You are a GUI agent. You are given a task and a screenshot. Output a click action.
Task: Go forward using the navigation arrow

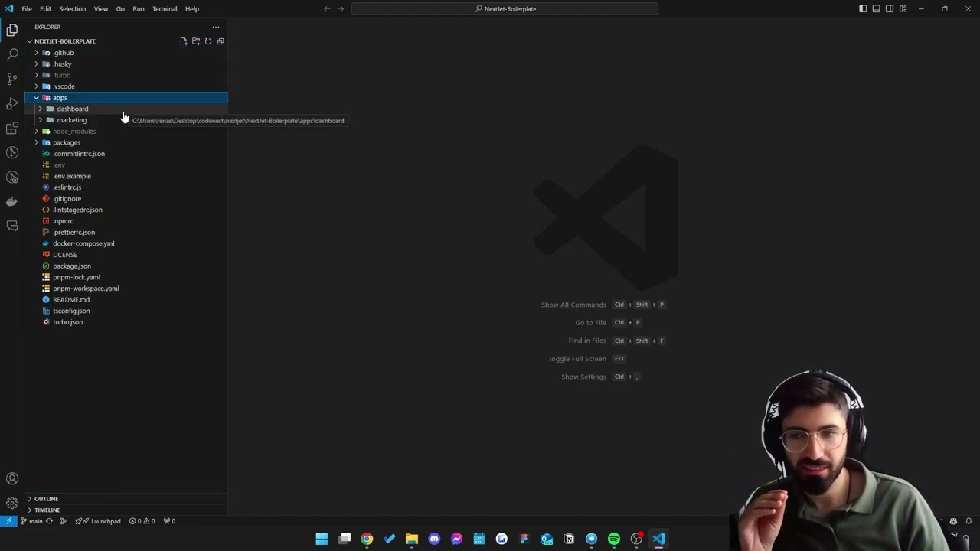(x=341, y=9)
